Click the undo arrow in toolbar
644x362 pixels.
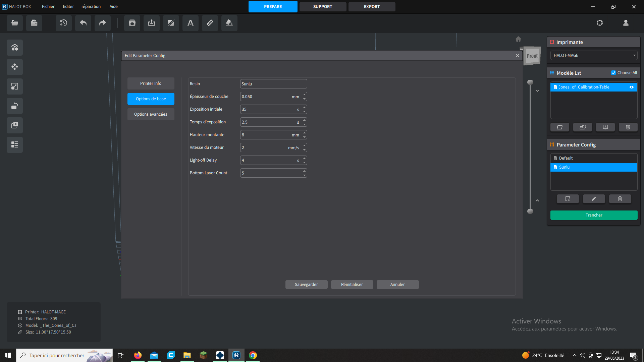pos(83,23)
